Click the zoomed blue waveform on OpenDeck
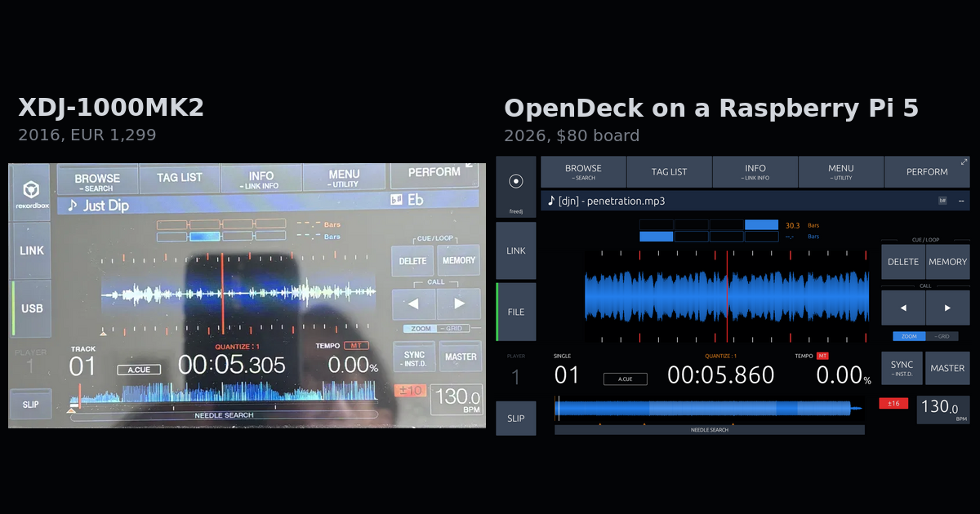980x514 pixels. [727, 296]
